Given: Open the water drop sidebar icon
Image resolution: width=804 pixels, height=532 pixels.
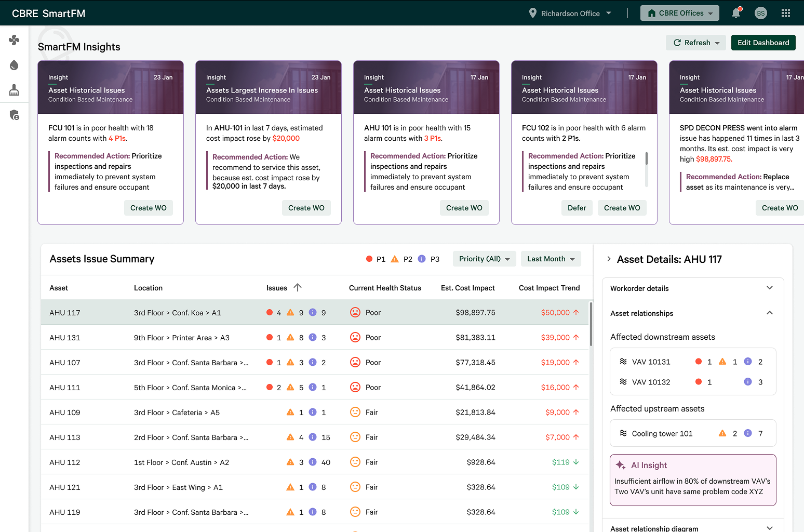Looking at the screenshot, I should coord(14,65).
